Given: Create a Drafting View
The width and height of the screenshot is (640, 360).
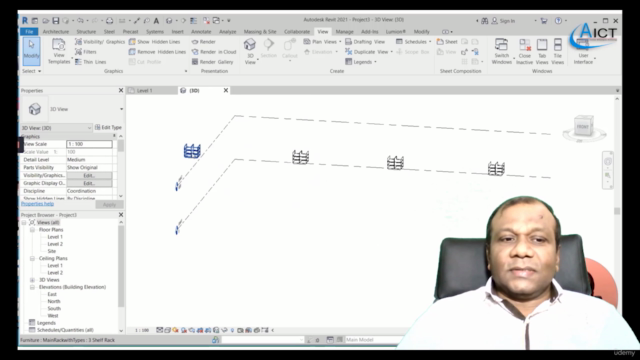Looking at the screenshot, I should pos(365,42).
